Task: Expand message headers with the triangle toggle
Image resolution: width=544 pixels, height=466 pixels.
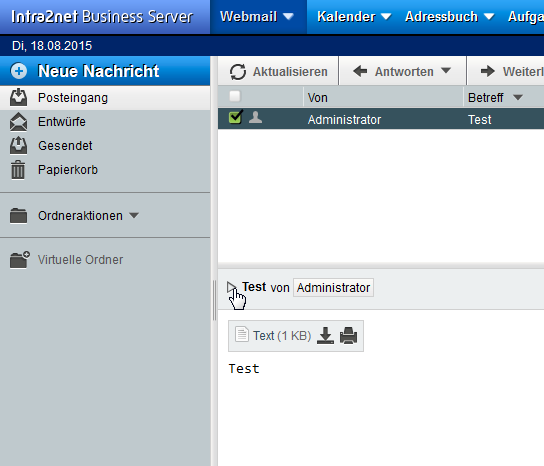Action: point(231,287)
